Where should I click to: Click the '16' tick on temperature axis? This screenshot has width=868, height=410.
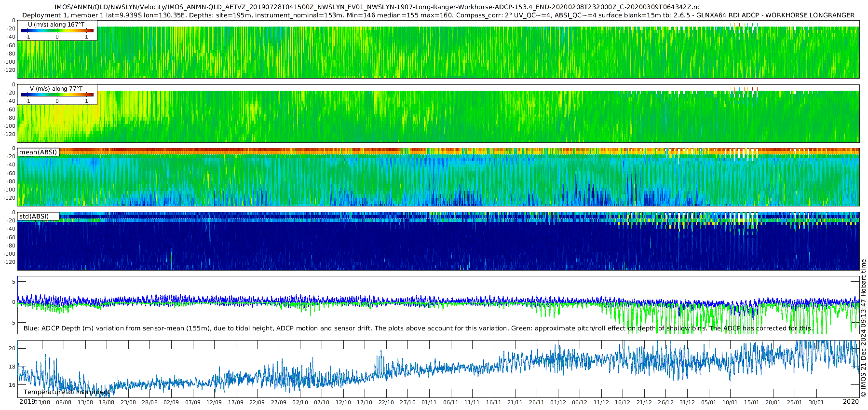(12, 385)
